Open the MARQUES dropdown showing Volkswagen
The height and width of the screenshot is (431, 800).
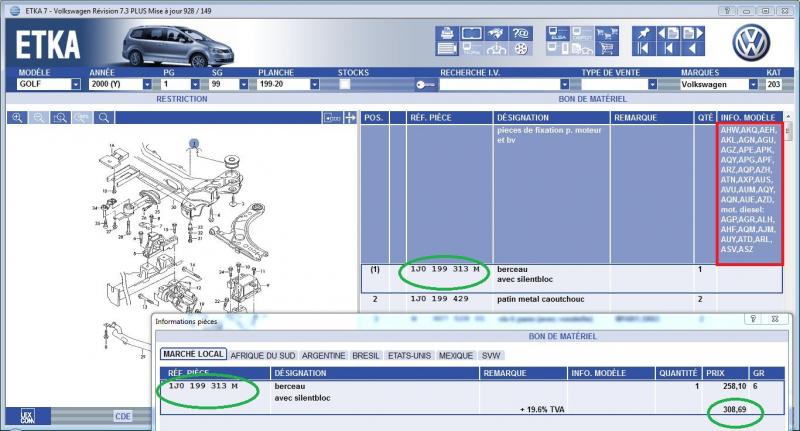point(753,84)
